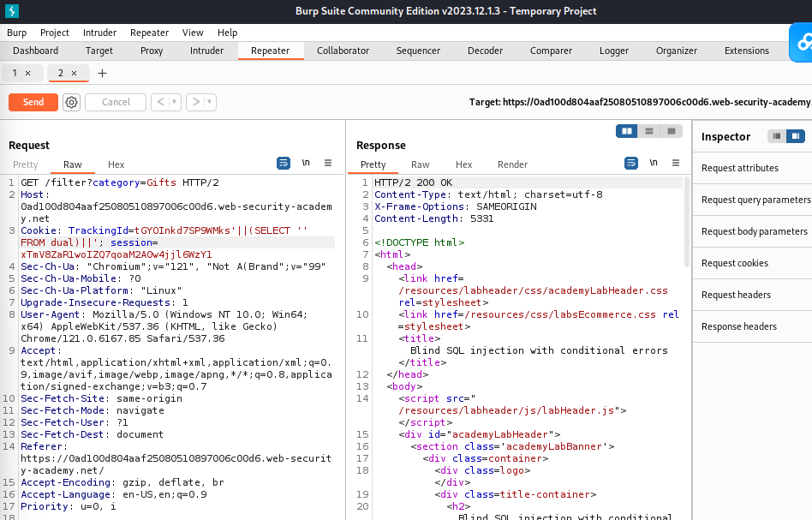
Task: Switch Request view to Raw
Action: pos(73,164)
